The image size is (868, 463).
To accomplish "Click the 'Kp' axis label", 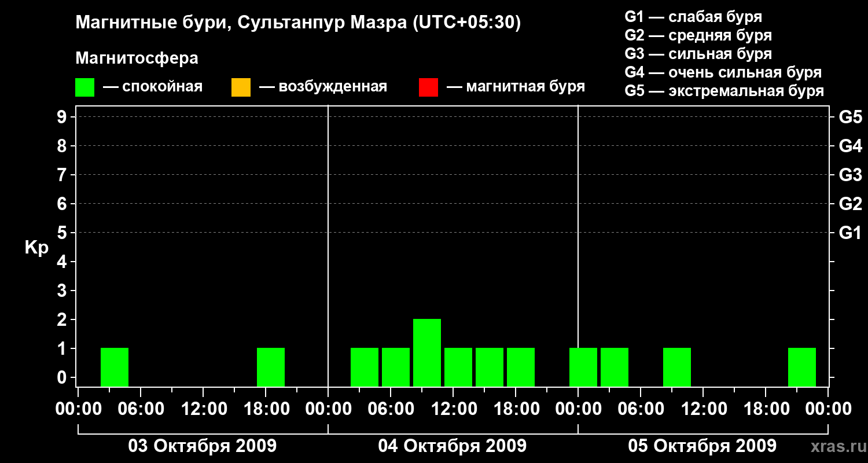I will pyautogui.click(x=36, y=248).
